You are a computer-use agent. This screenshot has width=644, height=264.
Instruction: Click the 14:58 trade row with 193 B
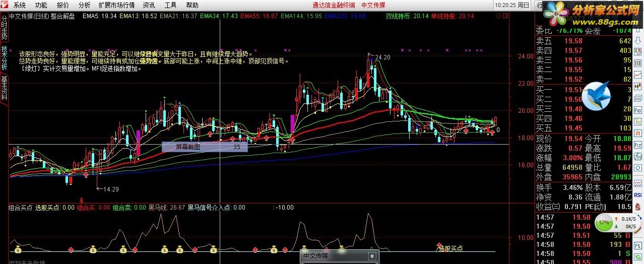click(x=584, y=244)
